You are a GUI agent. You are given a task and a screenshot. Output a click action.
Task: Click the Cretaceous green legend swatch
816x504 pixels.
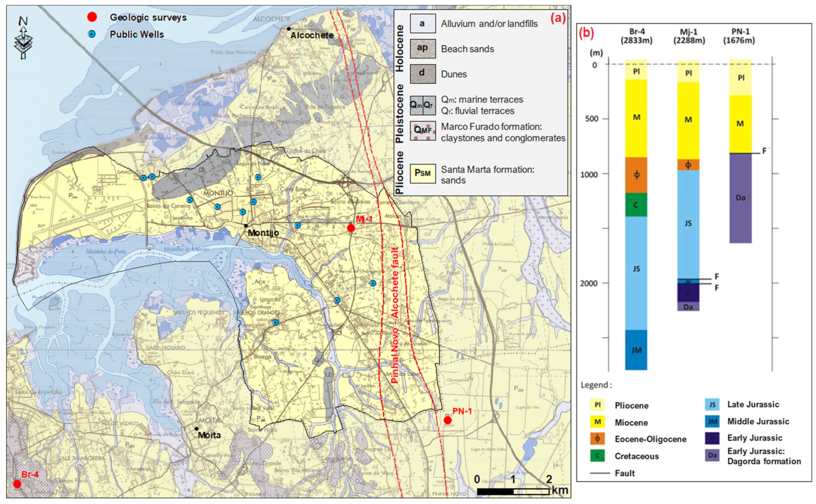point(597,456)
